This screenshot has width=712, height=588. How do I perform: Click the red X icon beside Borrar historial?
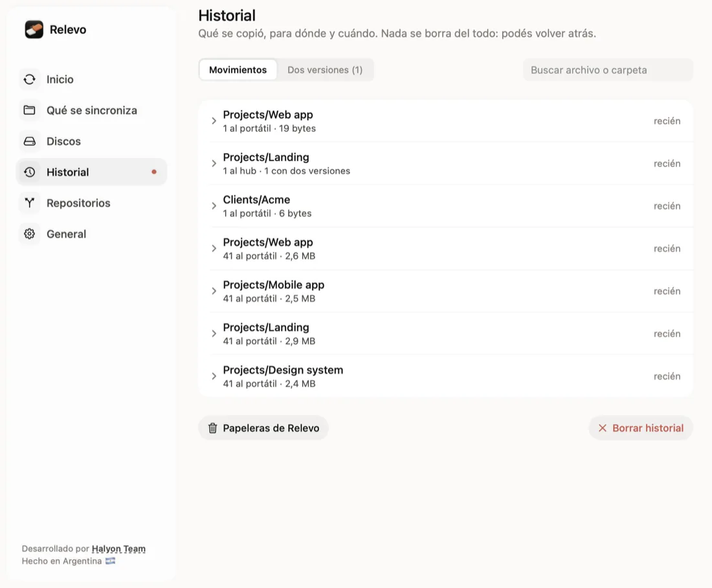point(603,428)
